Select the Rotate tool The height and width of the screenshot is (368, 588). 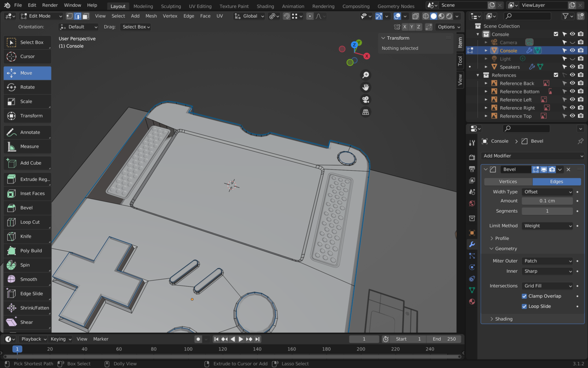27,87
